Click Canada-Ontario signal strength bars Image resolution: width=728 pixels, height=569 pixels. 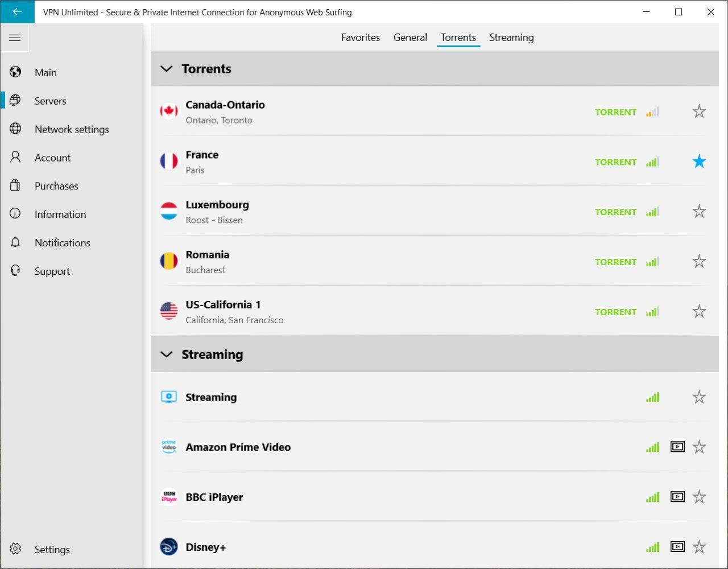(x=653, y=112)
